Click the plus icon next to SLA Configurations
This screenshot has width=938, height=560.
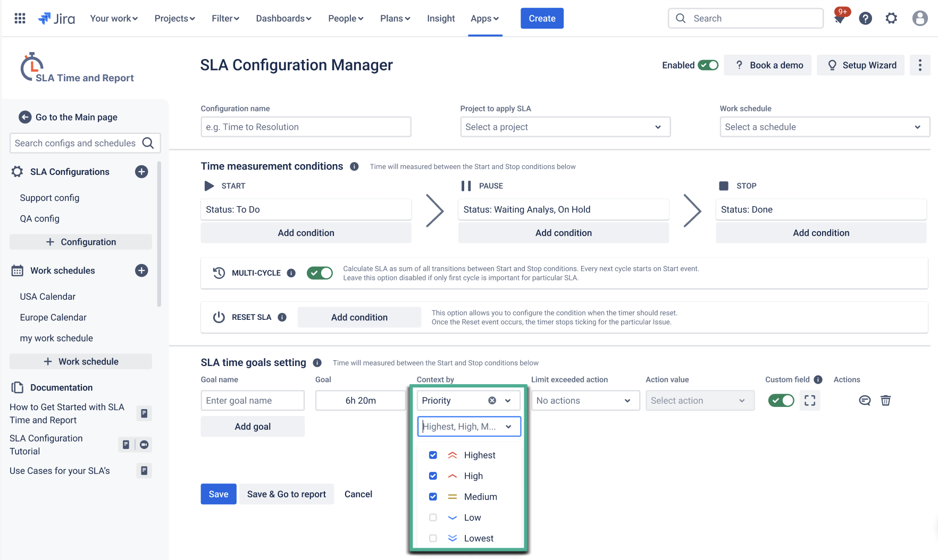point(141,172)
